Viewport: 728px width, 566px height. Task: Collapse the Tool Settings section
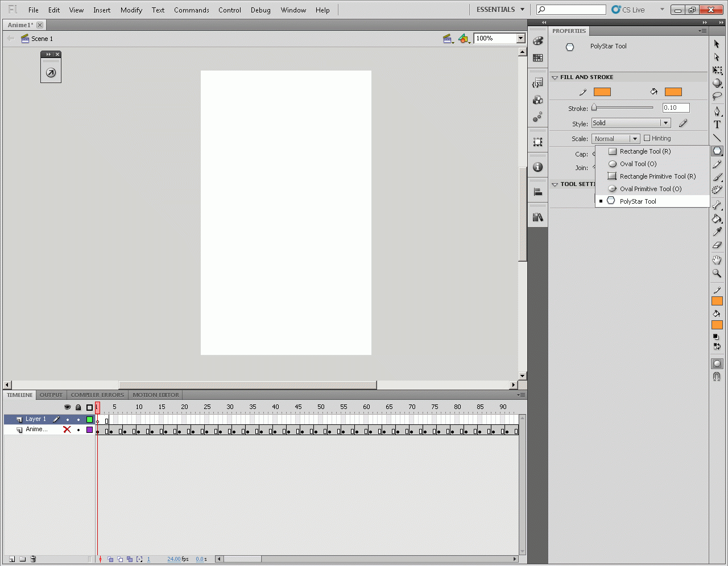pos(555,184)
